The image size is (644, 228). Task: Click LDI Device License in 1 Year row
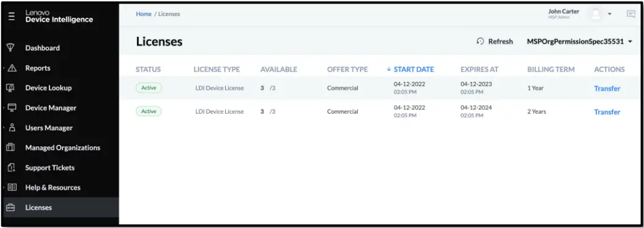click(220, 88)
